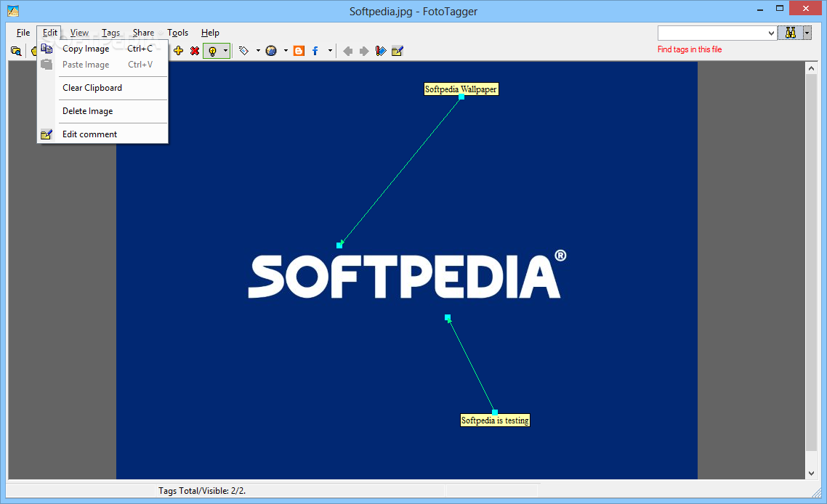Open the binoculars button dropdown arrow
Viewport: 827px width, 504px height.
click(x=807, y=33)
